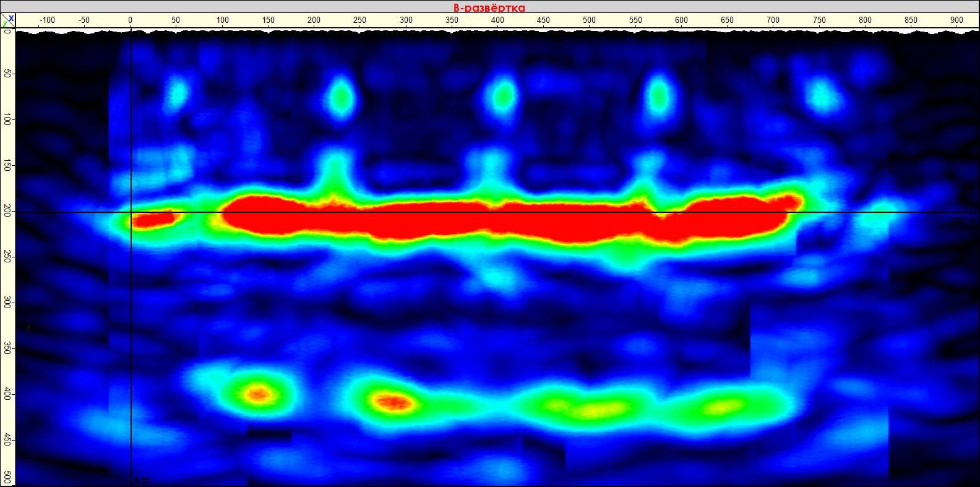Click the cyan echo spot below X=225
The height and width of the screenshot is (487, 980).
[340, 96]
